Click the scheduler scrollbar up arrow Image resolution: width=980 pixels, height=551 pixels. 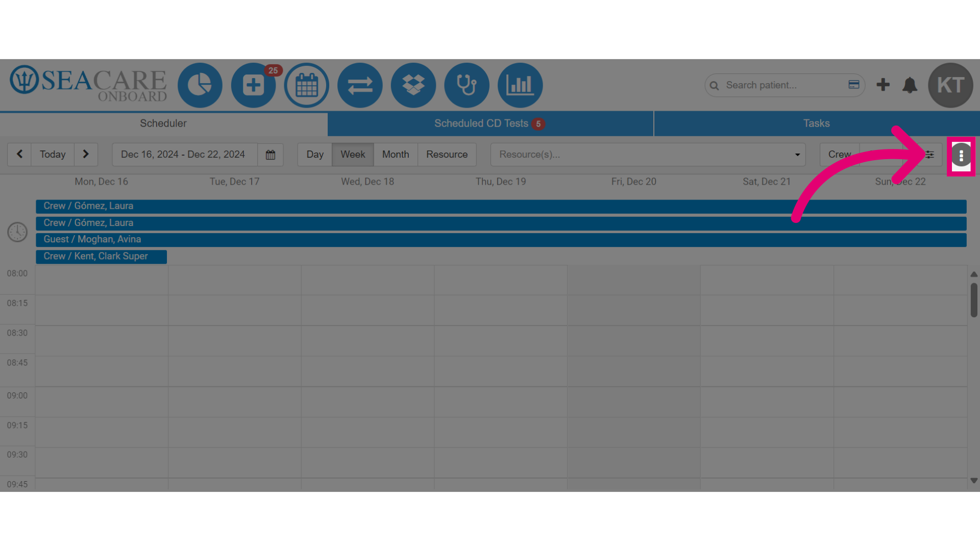[974, 274]
